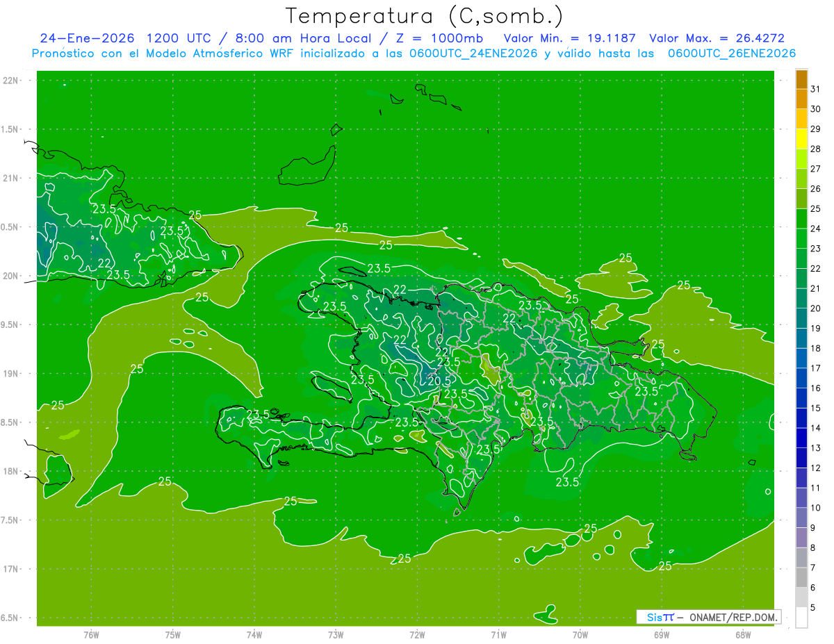Click the "ONAMET/REP.DOM." credit label

coord(733,617)
